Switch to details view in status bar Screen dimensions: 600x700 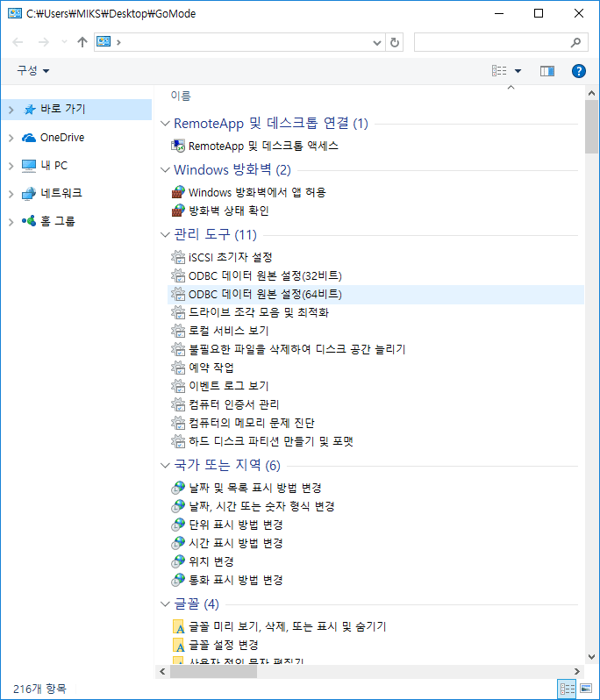click(x=567, y=689)
